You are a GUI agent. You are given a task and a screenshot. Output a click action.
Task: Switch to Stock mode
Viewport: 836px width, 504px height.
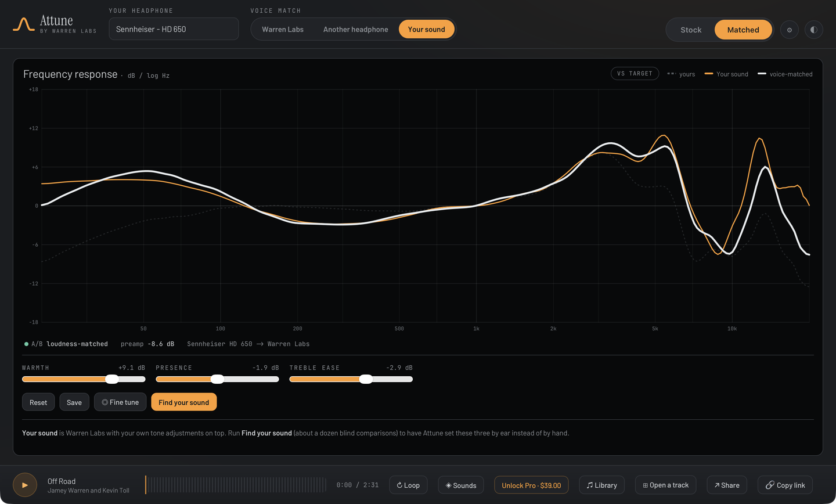click(x=691, y=30)
